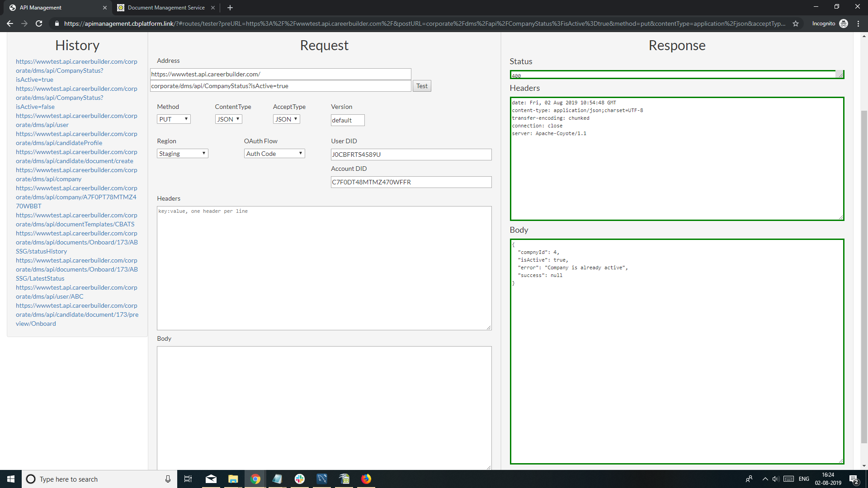Screen dimensions: 868x488
Task: Open the Windows Start menu
Action: tap(11, 479)
